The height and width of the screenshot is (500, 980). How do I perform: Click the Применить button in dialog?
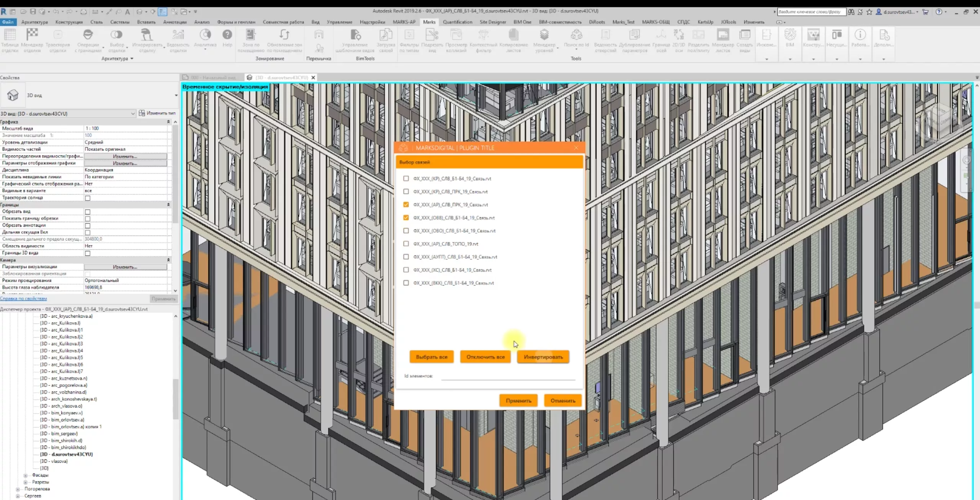(518, 400)
